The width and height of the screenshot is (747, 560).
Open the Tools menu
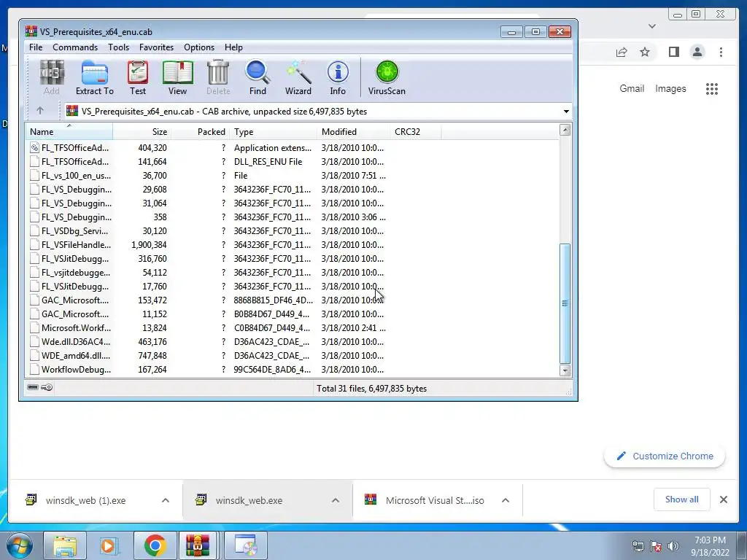(119, 47)
